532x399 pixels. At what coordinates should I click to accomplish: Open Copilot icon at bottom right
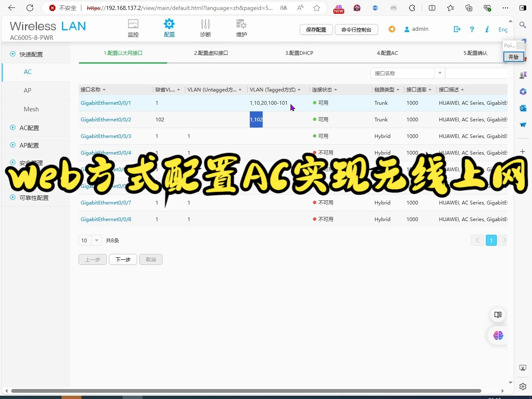pyautogui.click(x=498, y=335)
